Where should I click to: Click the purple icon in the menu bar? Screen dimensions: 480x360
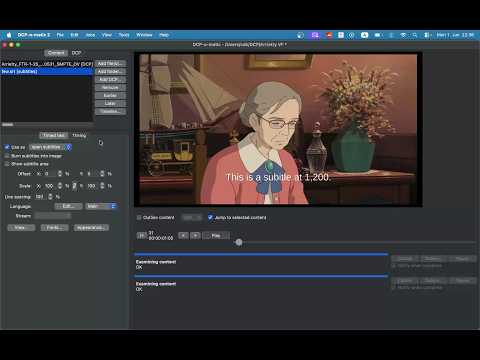pos(315,35)
